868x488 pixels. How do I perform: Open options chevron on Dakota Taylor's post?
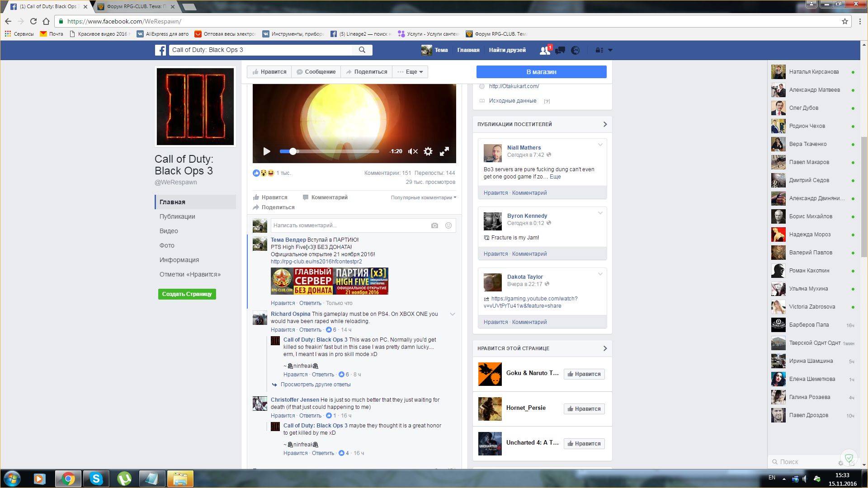point(600,274)
